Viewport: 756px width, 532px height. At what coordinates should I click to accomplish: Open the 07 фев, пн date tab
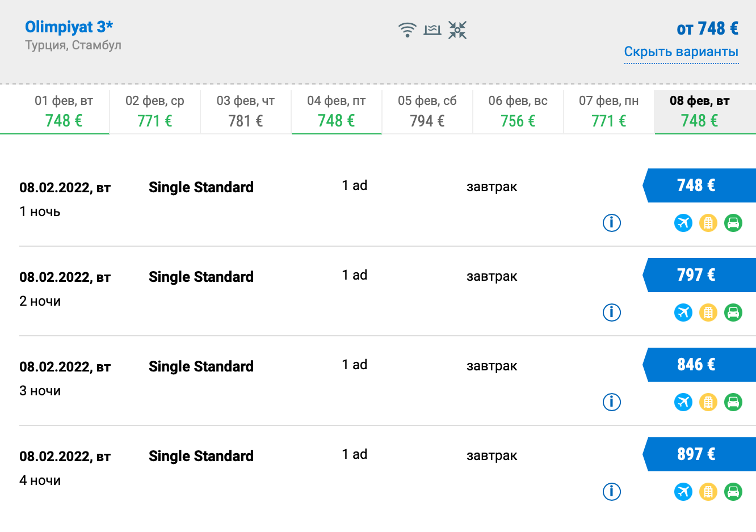[x=609, y=112]
